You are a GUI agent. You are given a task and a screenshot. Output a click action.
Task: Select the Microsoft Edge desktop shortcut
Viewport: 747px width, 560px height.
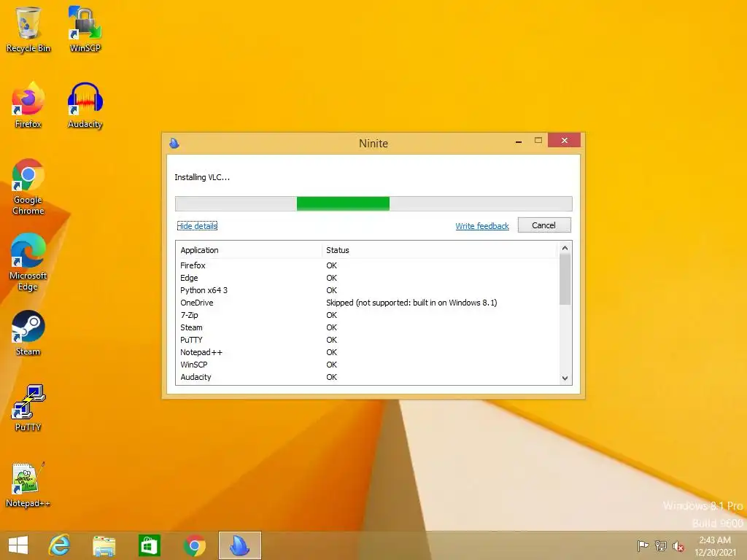(x=28, y=262)
